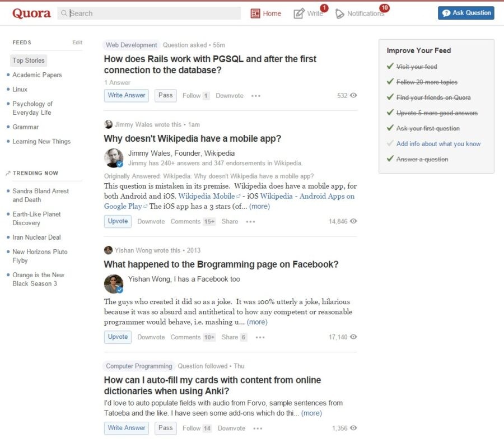Click the Trending Now arrow icon
This screenshot has width=504, height=443.
click(x=8, y=173)
